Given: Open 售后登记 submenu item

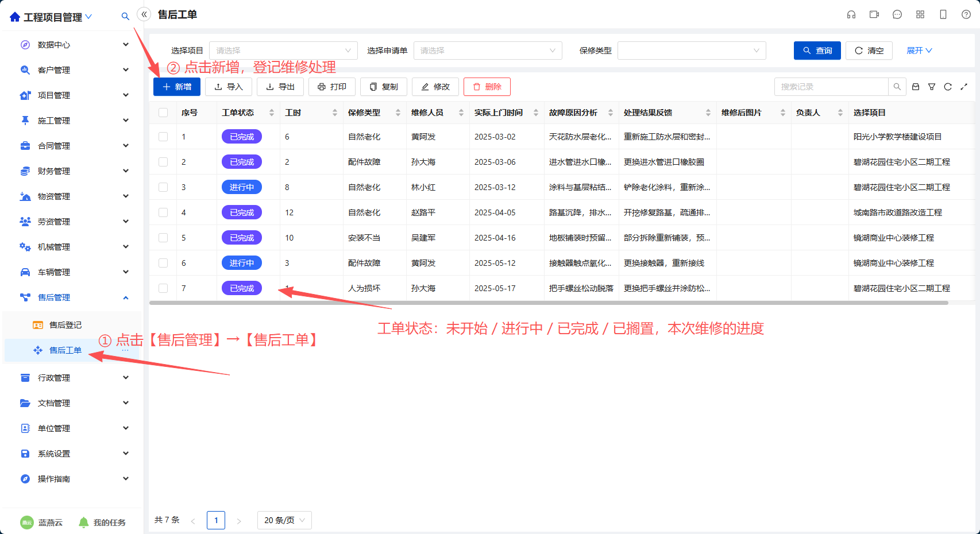Looking at the screenshot, I should coord(72,325).
